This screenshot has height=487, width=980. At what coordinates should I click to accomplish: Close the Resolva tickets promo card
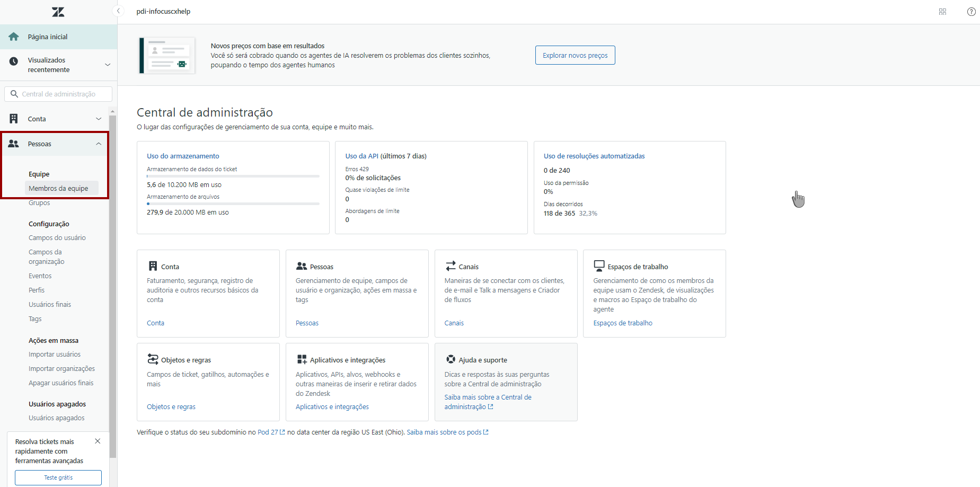pos(98,441)
